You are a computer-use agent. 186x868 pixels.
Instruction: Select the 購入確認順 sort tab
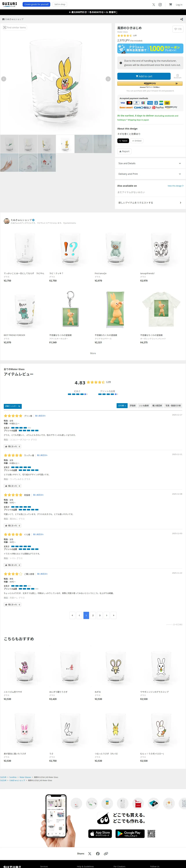157,406
